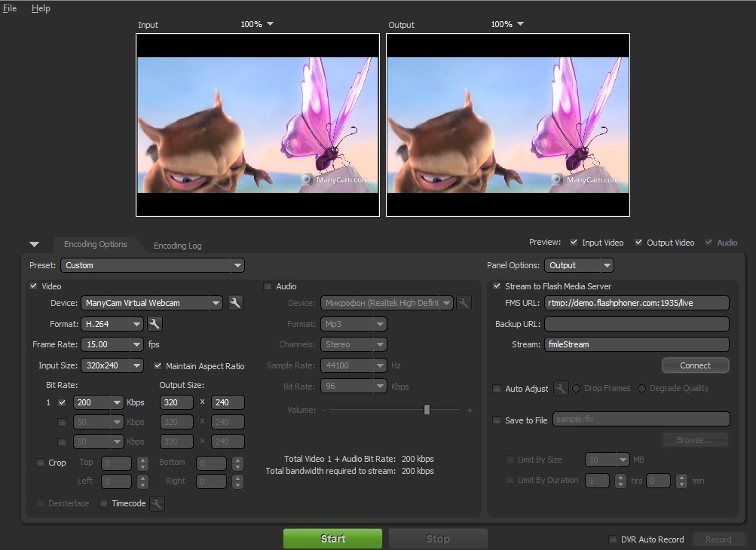This screenshot has width=756, height=550.
Task: Collapse panel with triangle beside Encoding Options
Action: pyautogui.click(x=34, y=244)
